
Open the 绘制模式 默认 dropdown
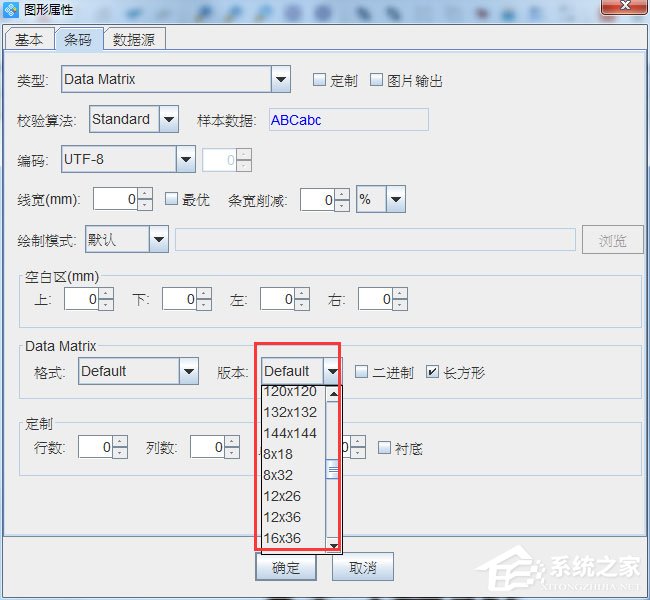[159, 239]
